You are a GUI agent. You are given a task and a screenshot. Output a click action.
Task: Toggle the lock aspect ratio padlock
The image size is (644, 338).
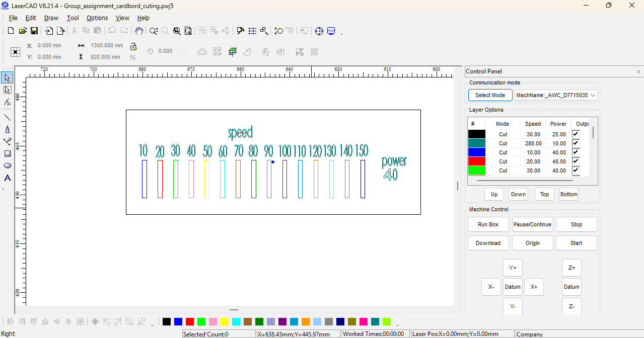pos(133,46)
